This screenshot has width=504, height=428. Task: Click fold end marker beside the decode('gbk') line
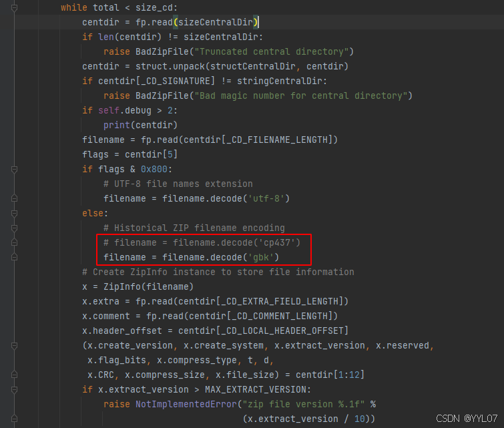click(14, 257)
